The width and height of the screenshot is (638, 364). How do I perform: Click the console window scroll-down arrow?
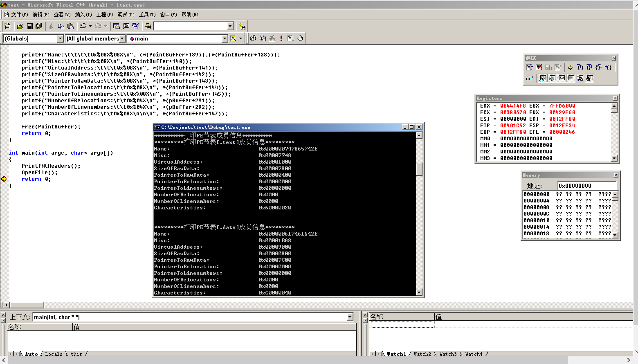(x=419, y=292)
